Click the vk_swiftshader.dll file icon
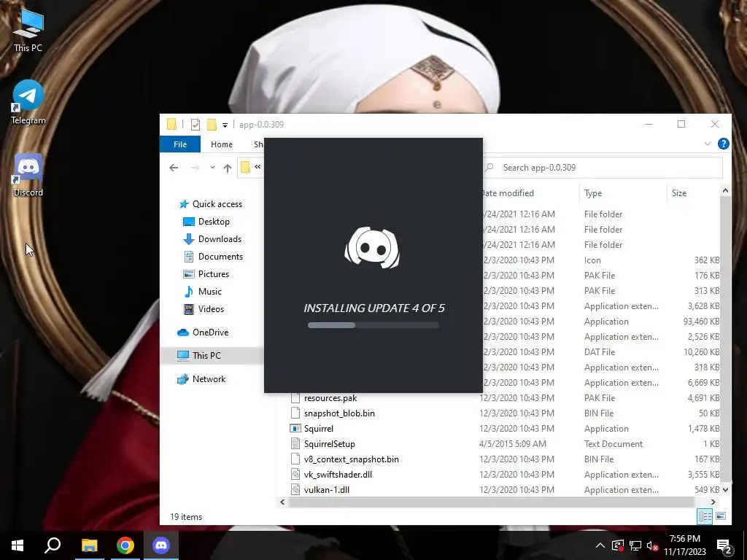 (x=295, y=474)
